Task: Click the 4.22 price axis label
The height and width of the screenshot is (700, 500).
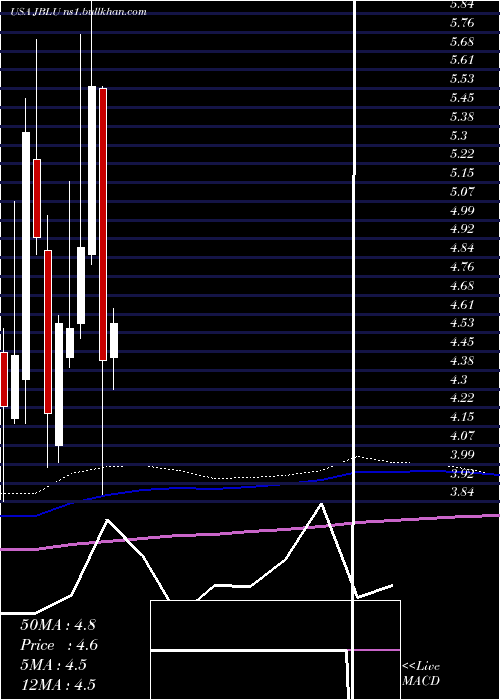Action: 462,398
